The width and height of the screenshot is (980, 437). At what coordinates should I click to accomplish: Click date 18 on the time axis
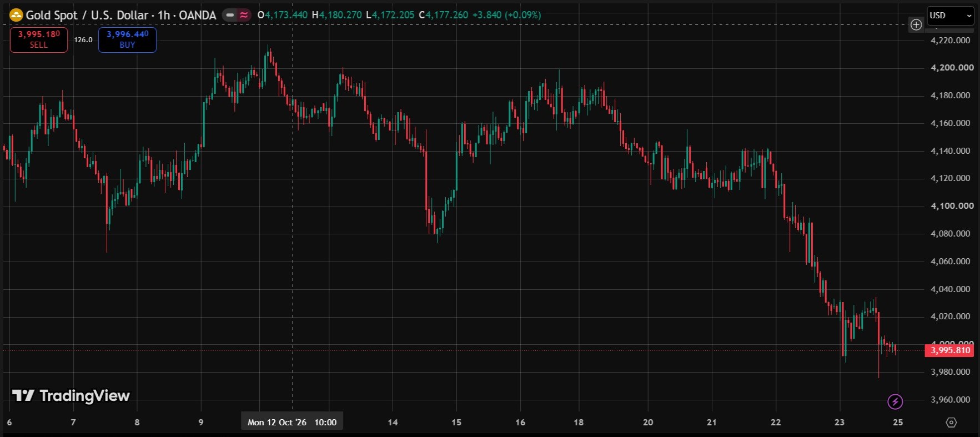pos(579,423)
